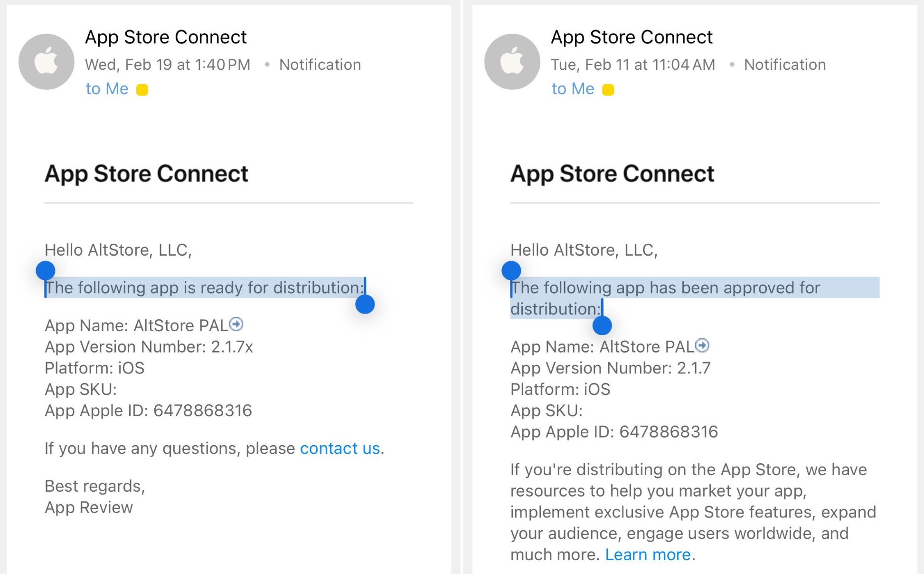Tap sender name "App Store Connect" in the Feb 19 email header
Screen dimensions: 924x574
[166, 37]
